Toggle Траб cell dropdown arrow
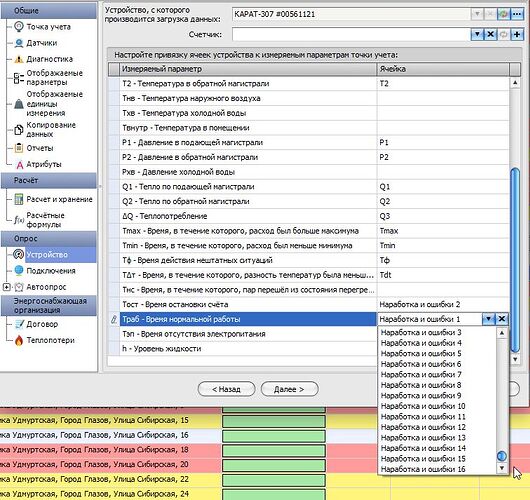530x500 pixels. [x=488, y=318]
